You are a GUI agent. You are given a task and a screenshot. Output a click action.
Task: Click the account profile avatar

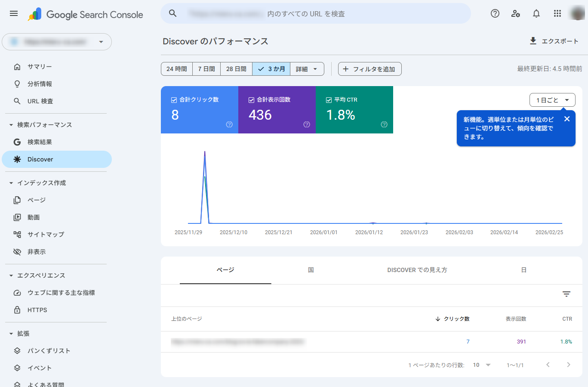pyautogui.click(x=577, y=13)
